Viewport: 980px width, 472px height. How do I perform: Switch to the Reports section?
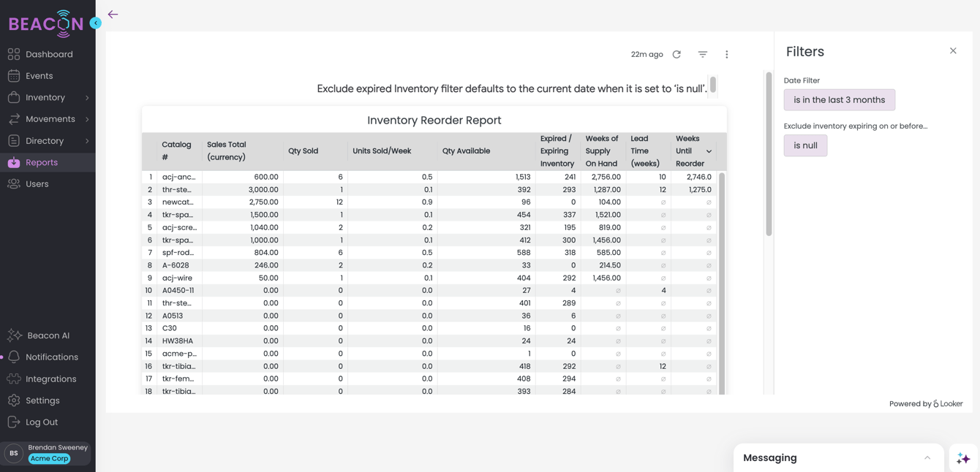coord(44,161)
